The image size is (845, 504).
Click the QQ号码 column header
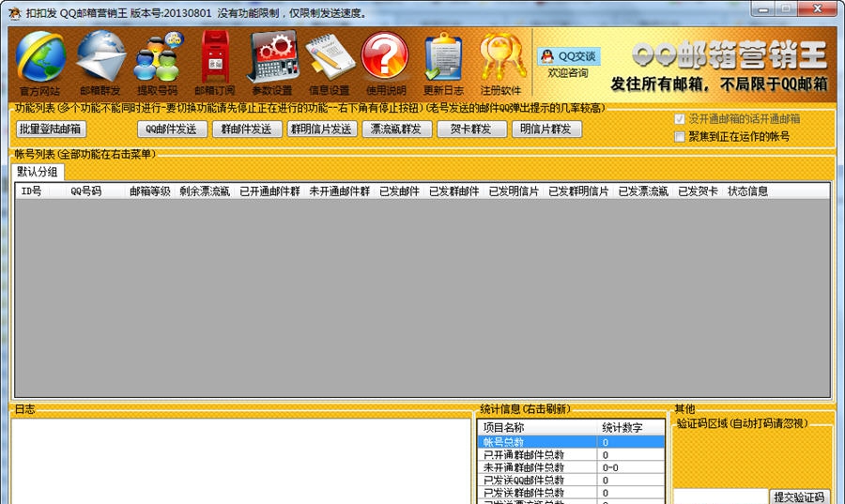point(86,191)
